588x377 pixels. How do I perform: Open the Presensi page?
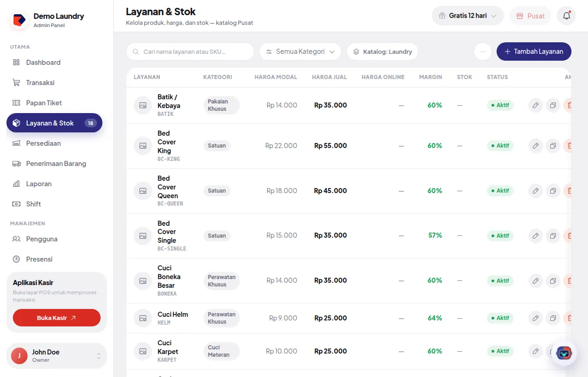54,259
